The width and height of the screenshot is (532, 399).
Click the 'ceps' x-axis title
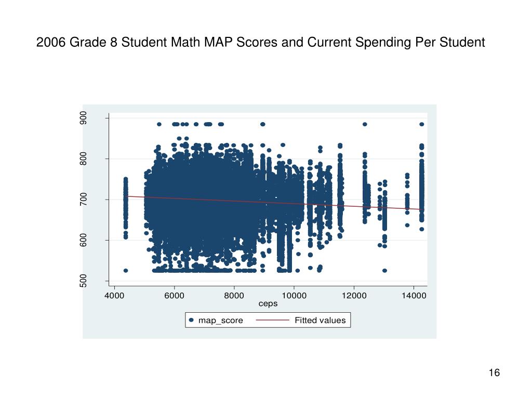point(268,303)
